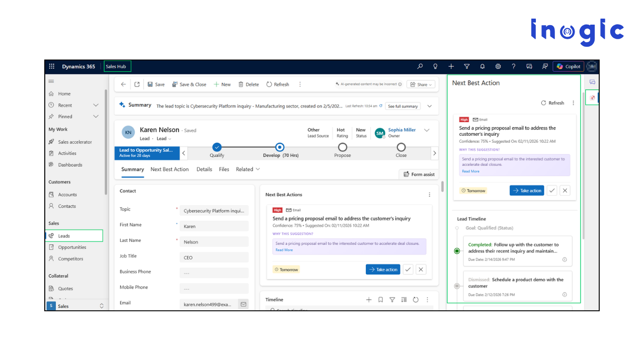Create a New lead record
644x362 pixels.
tap(222, 84)
